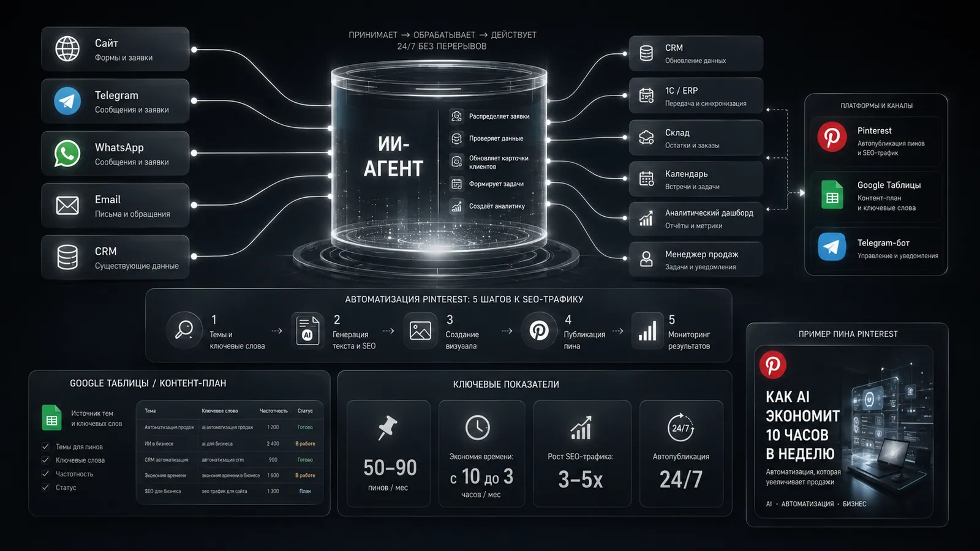The height and width of the screenshot is (551, 980).
Task: Click the Статус checkbox
Action: (x=45, y=487)
